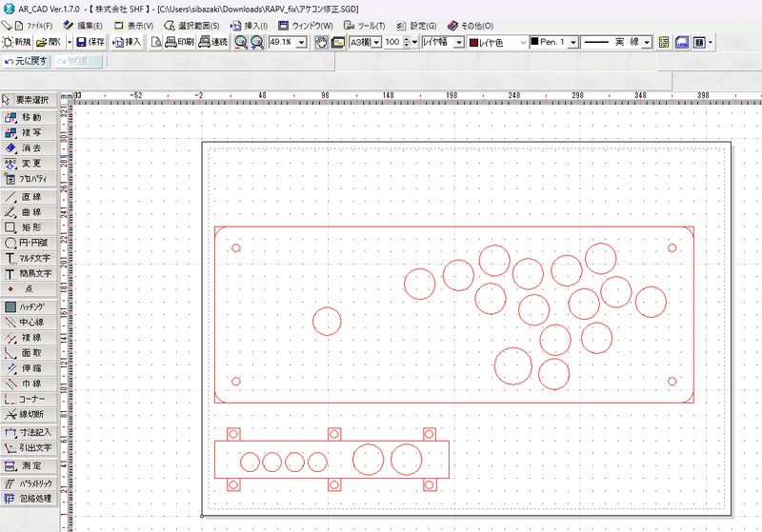Click the print preview icon

coord(155,42)
